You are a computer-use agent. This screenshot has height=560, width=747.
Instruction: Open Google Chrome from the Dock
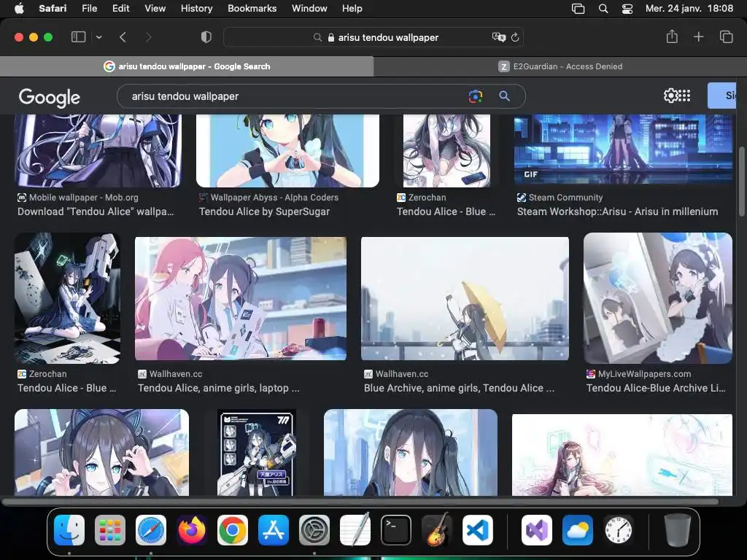click(x=233, y=530)
